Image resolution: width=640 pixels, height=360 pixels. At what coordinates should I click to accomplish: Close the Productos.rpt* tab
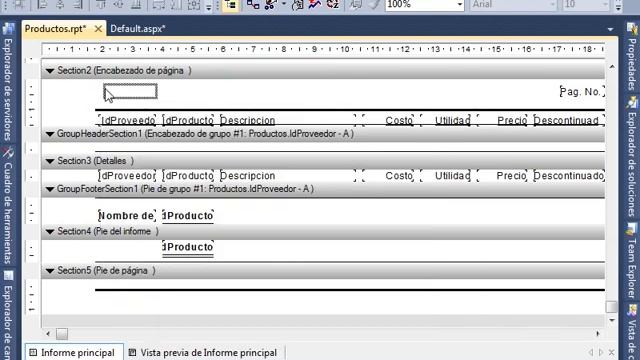click(x=98, y=29)
